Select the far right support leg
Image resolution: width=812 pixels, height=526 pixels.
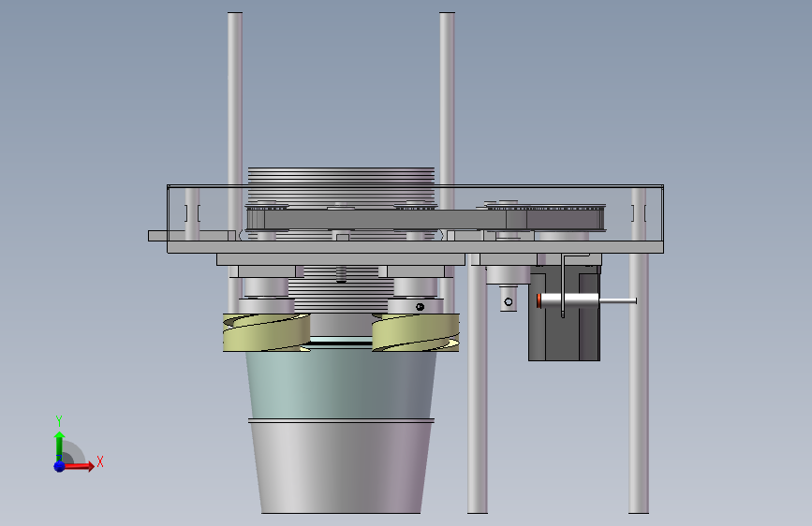point(639,383)
